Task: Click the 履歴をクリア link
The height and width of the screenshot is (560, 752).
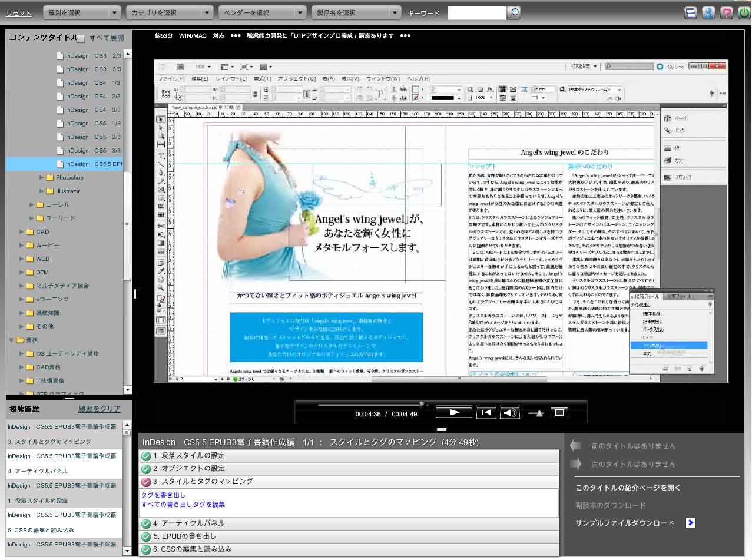Action: pos(100,409)
